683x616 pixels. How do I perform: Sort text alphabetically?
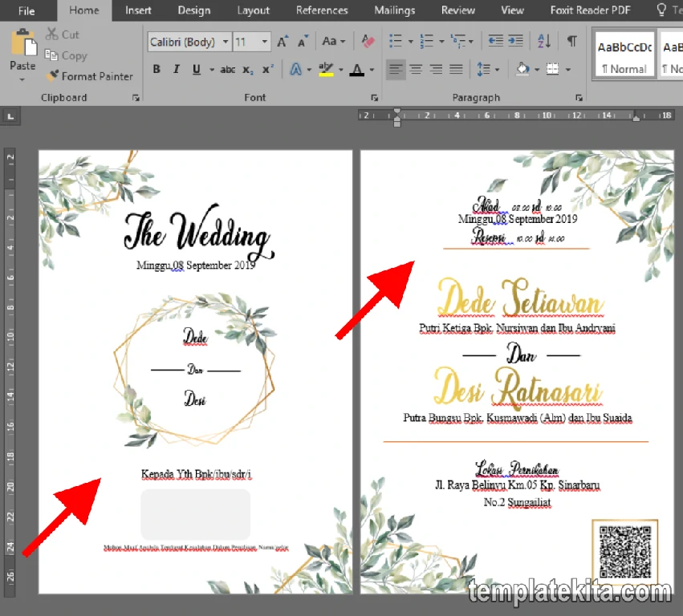point(544,41)
